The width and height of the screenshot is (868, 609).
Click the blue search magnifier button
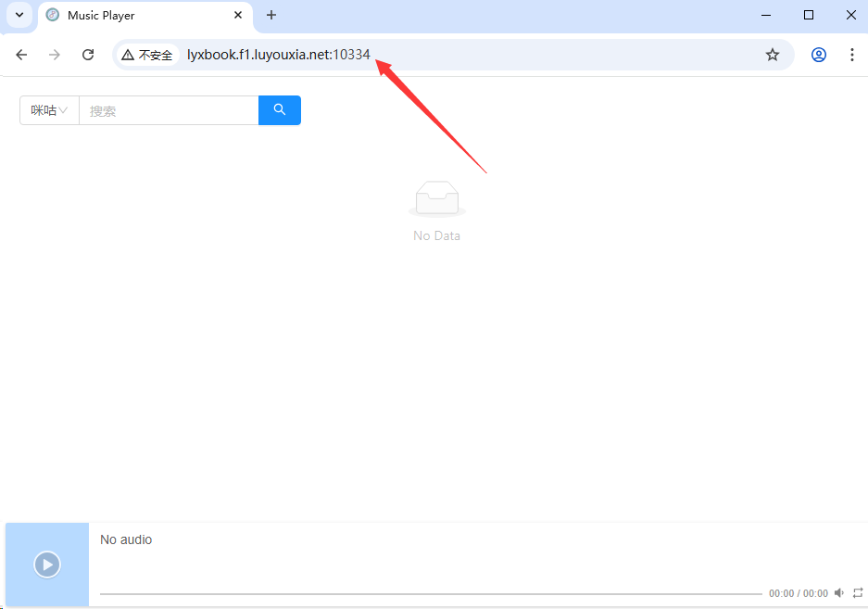(279, 110)
